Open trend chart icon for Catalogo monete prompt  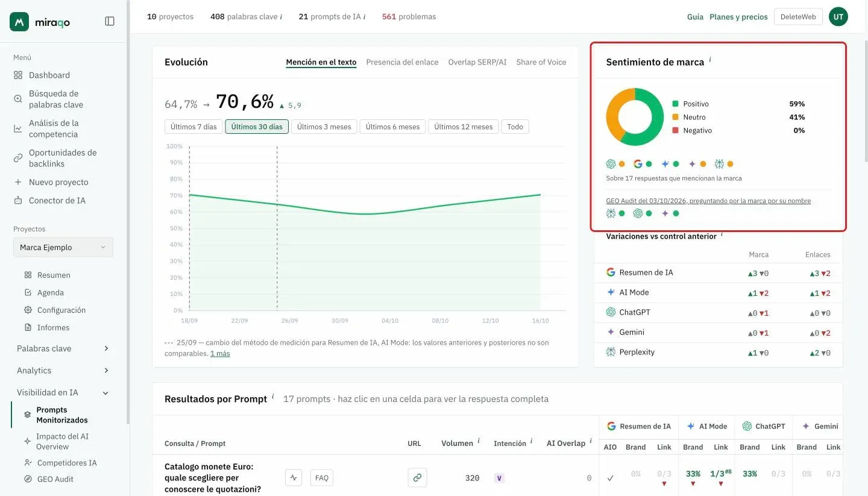coord(294,478)
